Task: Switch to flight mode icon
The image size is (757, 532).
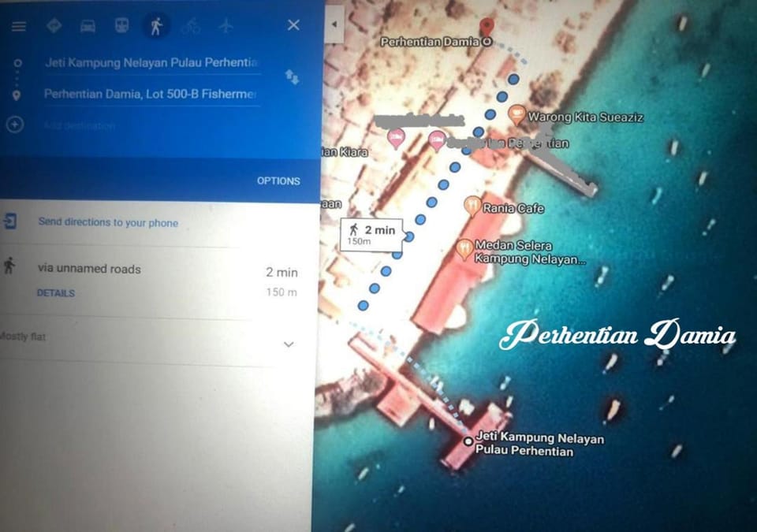Action: click(x=226, y=25)
